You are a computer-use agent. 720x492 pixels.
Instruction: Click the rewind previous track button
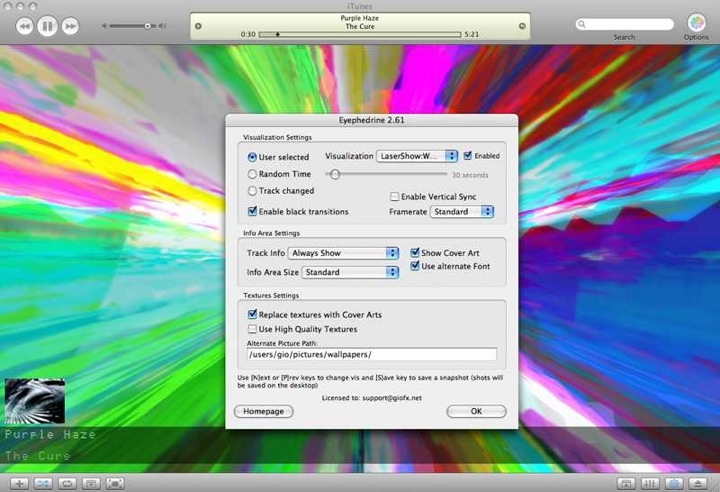[25, 26]
